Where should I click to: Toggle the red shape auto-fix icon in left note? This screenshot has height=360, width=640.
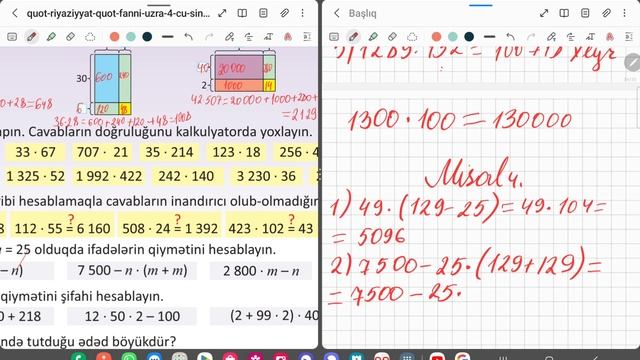pos(288,37)
